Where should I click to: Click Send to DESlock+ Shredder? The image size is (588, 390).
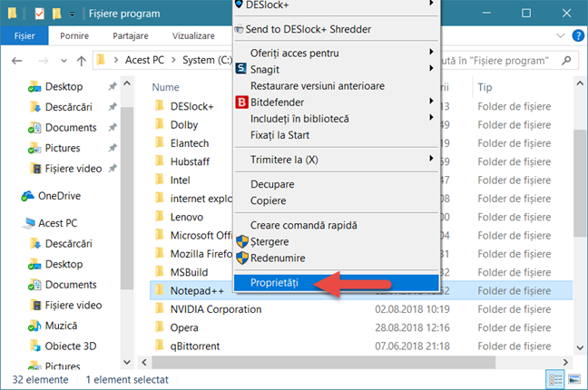pos(337,29)
